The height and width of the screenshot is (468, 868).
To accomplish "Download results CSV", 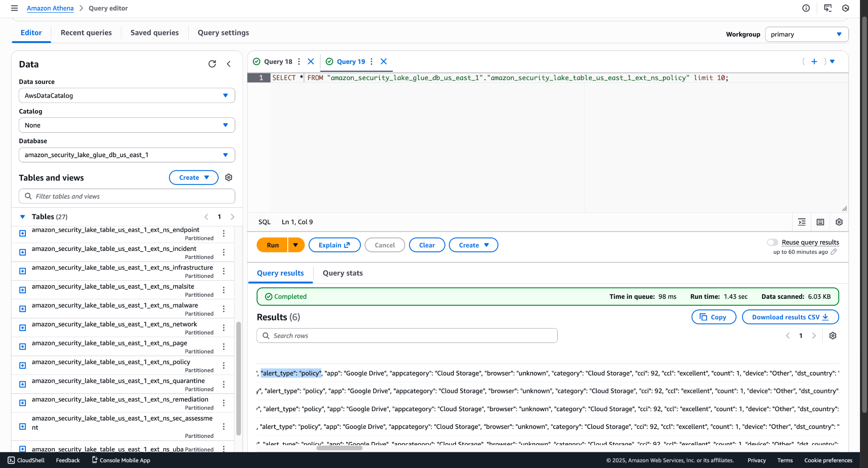I will pyautogui.click(x=790, y=317).
